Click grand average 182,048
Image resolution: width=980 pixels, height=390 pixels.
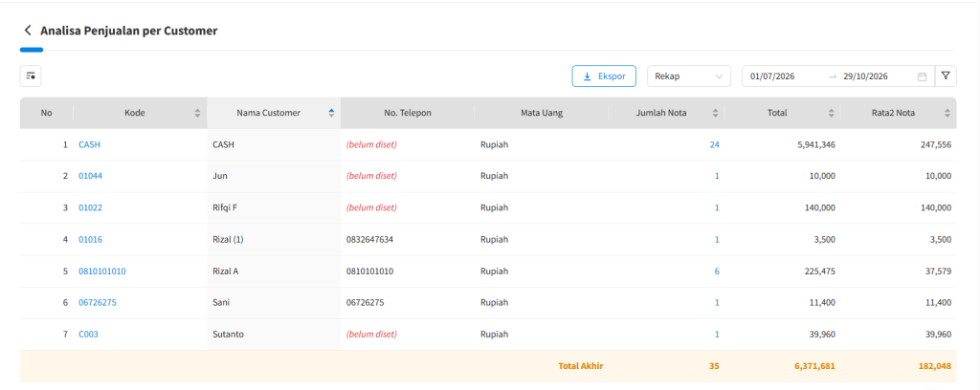pos(935,366)
